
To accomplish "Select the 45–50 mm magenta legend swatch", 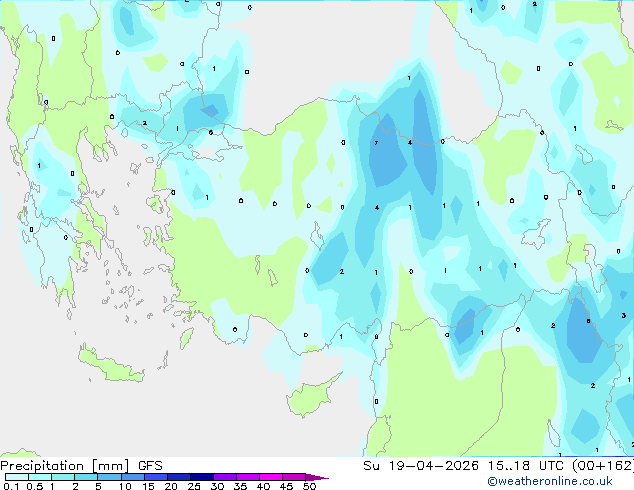I will coord(294,477).
